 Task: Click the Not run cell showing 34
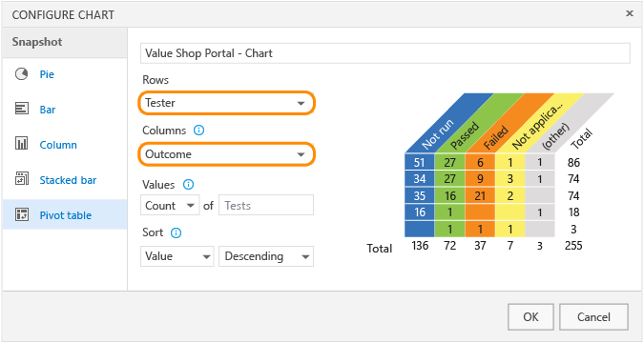[420, 179]
